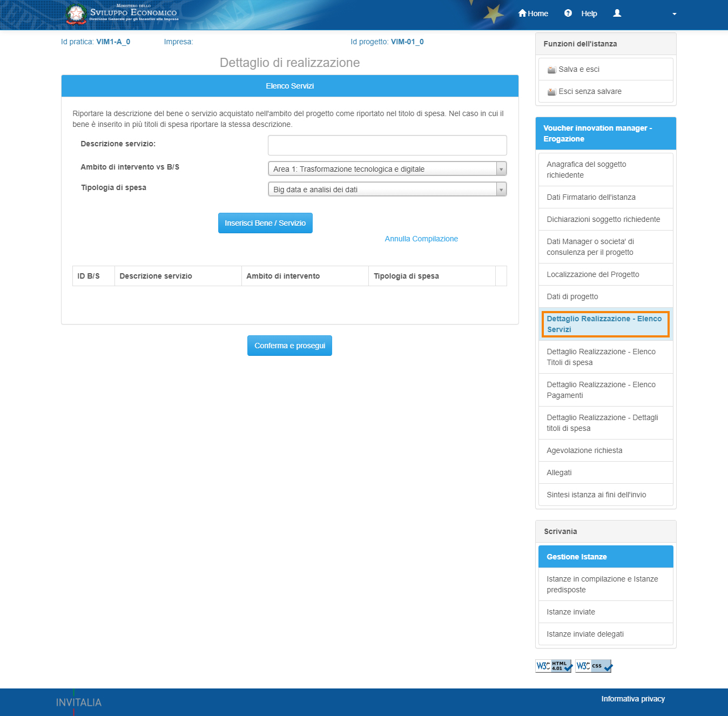728x716 pixels.
Task: Click the Descrizione servizio text field
Action: point(387,145)
